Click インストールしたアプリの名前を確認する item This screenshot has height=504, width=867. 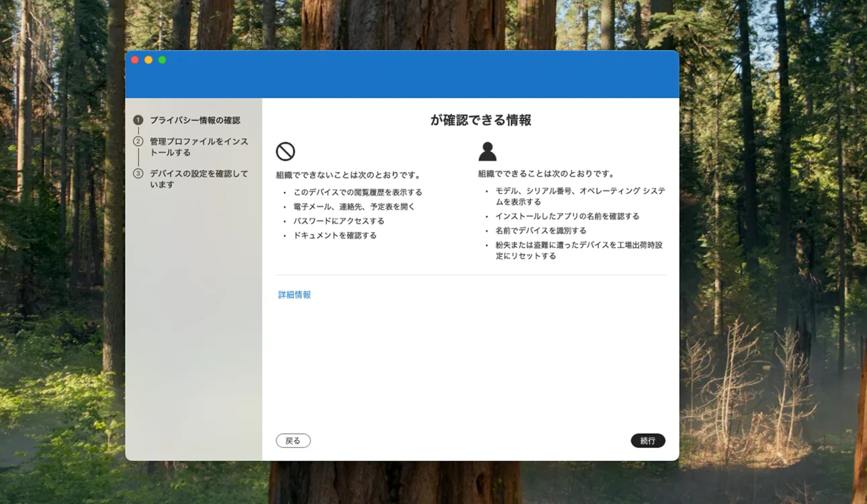pyautogui.click(x=567, y=216)
